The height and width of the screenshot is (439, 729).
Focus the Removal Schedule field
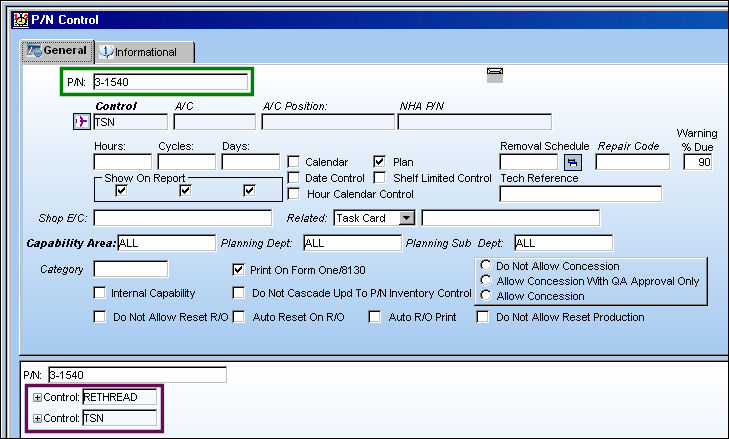pos(529,162)
